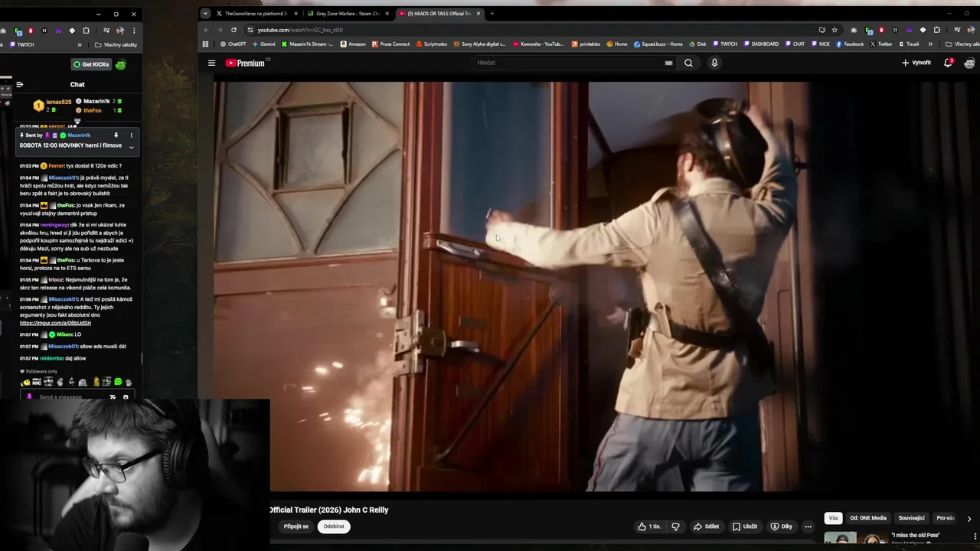Click the youtube.com address bar

pos(536,30)
